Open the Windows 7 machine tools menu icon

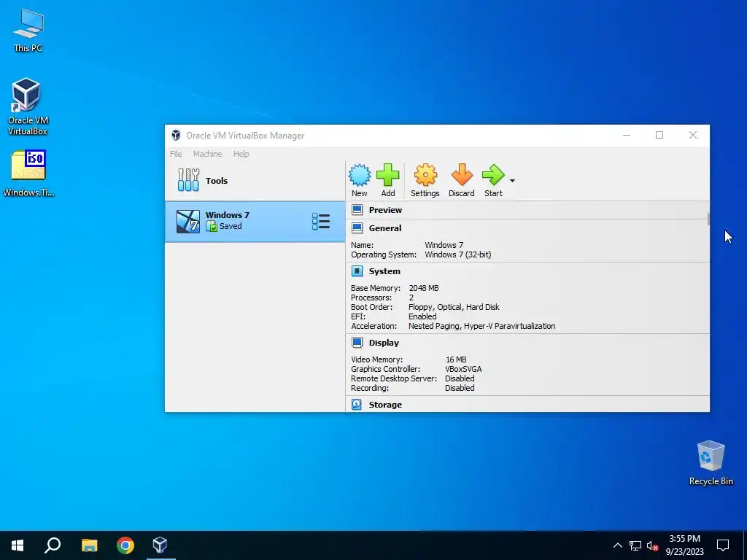(321, 222)
